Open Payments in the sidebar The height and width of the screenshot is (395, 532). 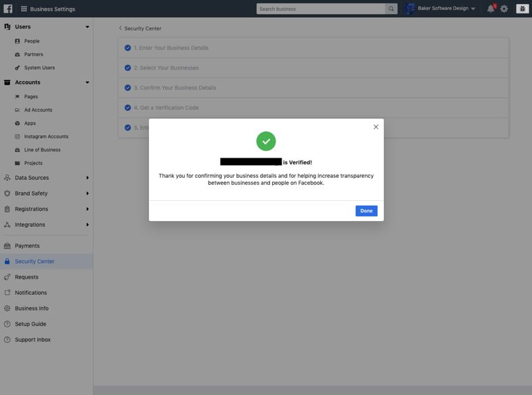(27, 246)
